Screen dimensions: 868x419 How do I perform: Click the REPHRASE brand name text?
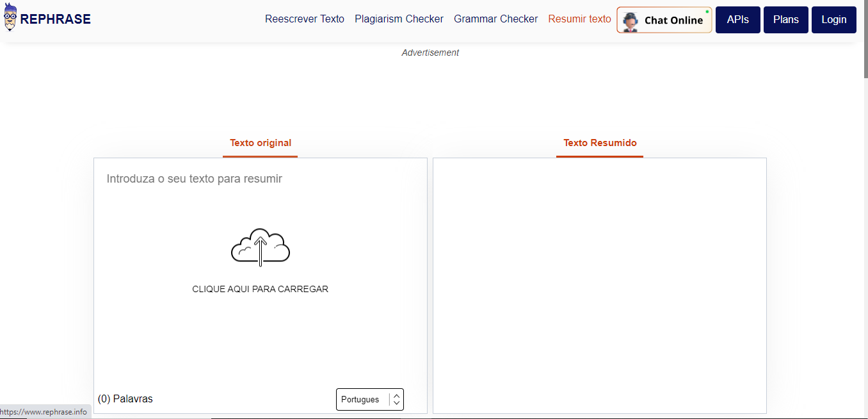56,19
